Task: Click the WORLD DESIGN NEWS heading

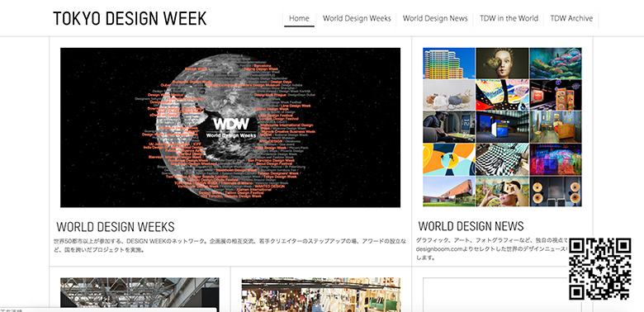Action: click(x=471, y=226)
